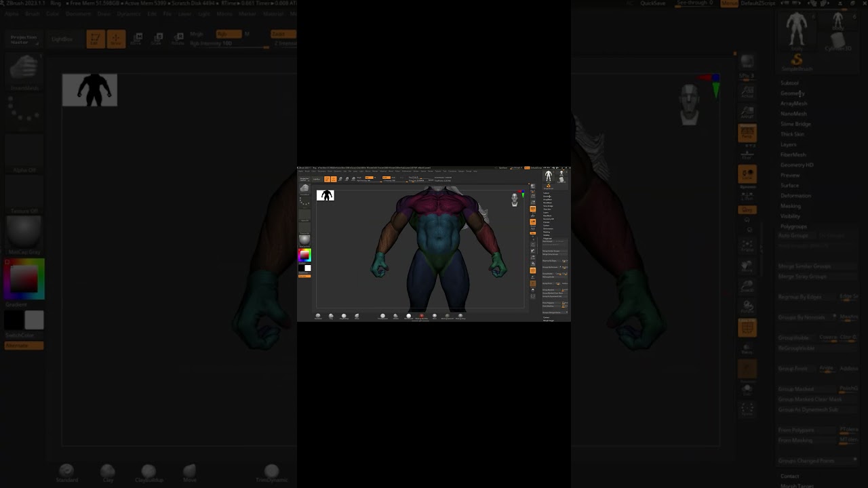Choose the Move brush at the bottom
868x488 pixels.
189,472
